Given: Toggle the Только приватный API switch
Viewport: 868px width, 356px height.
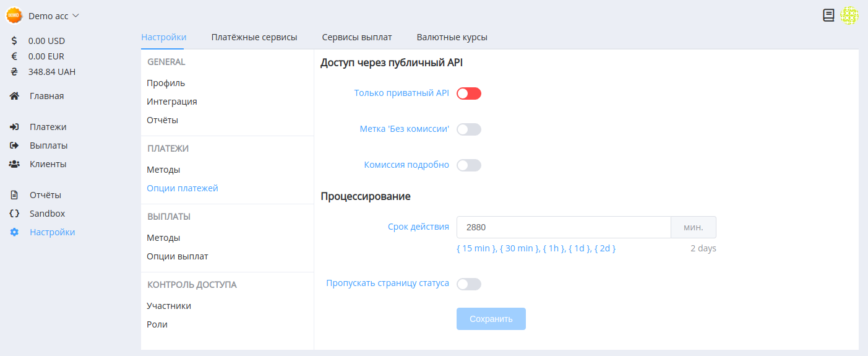Looking at the screenshot, I should click(469, 93).
